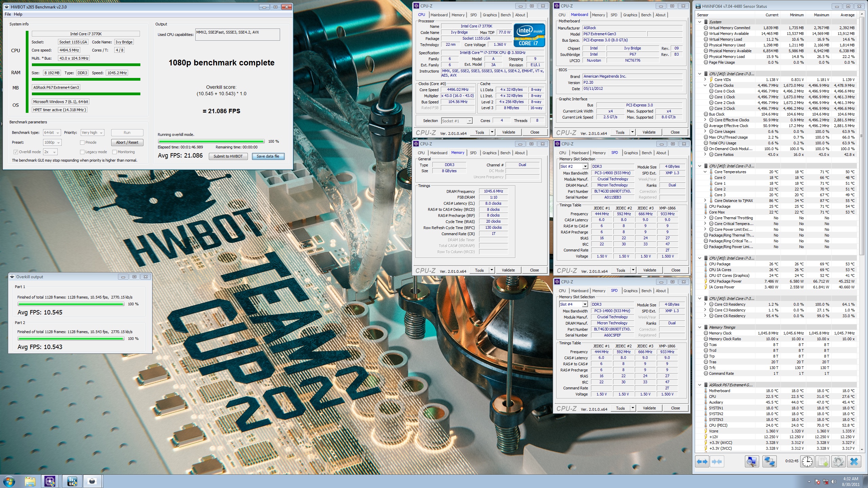Select About tab in CPU-Z Memory window
The height and width of the screenshot is (488, 868).
(x=520, y=153)
